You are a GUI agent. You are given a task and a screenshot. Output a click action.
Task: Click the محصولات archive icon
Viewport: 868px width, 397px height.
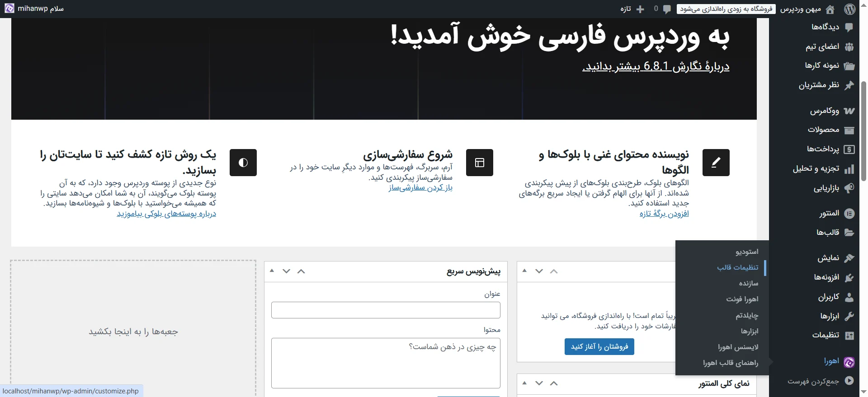click(849, 130)
